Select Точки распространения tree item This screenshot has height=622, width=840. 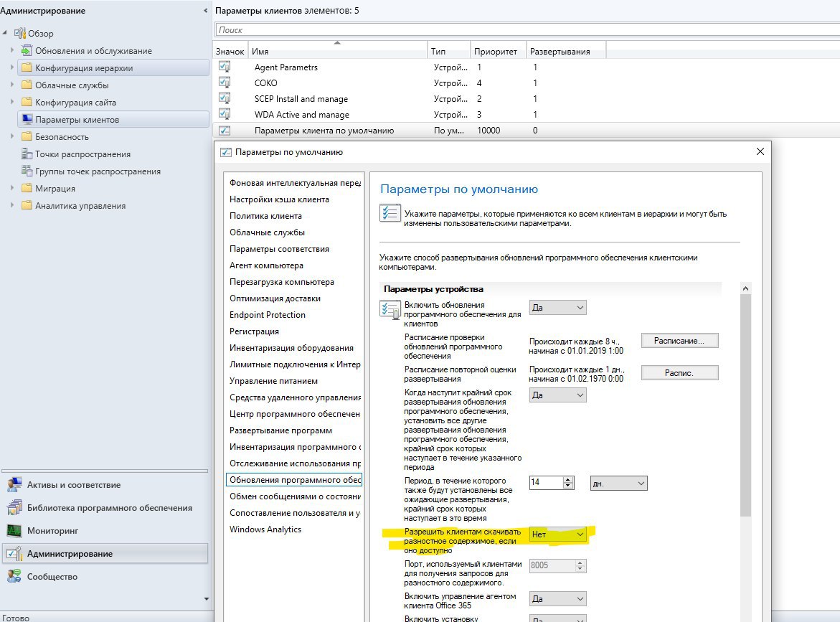(82, 154)
